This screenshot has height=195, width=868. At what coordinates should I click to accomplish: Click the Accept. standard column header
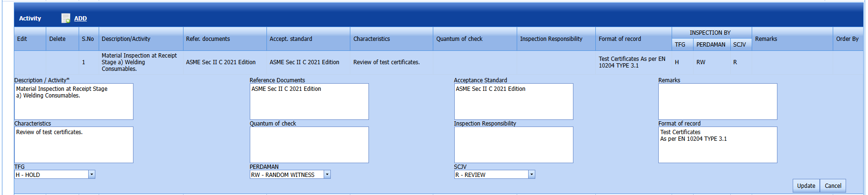(291, 39)
